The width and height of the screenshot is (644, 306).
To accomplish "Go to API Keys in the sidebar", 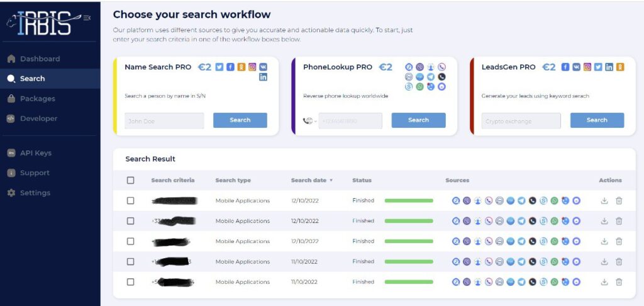I will (35, 153).
